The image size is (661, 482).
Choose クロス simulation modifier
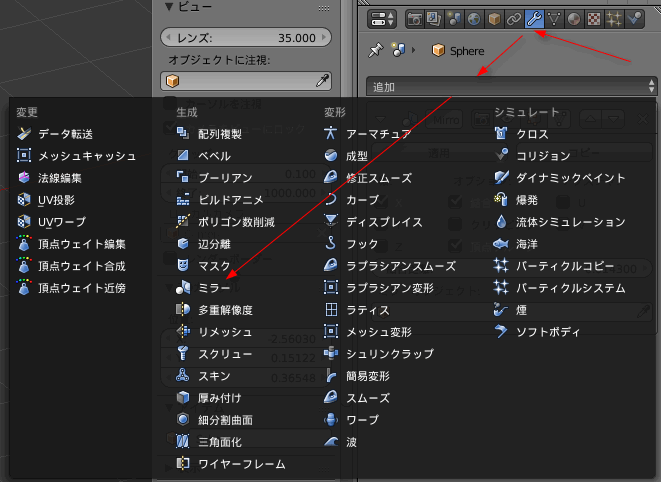(x=521, y=134)
